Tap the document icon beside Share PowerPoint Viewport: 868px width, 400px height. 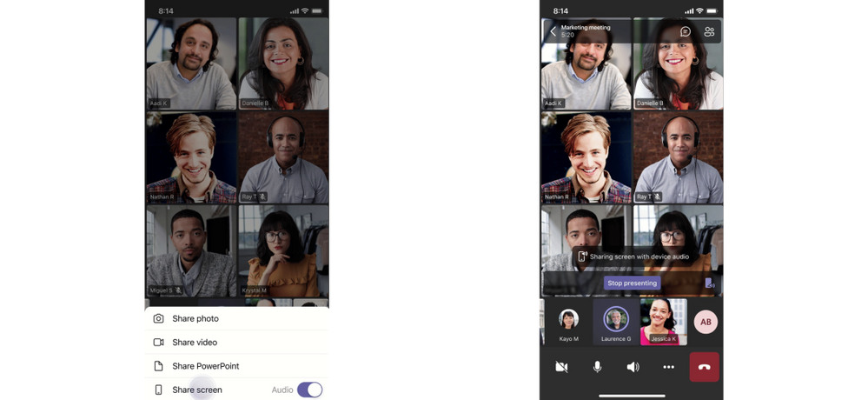click(x=158, y=366)
